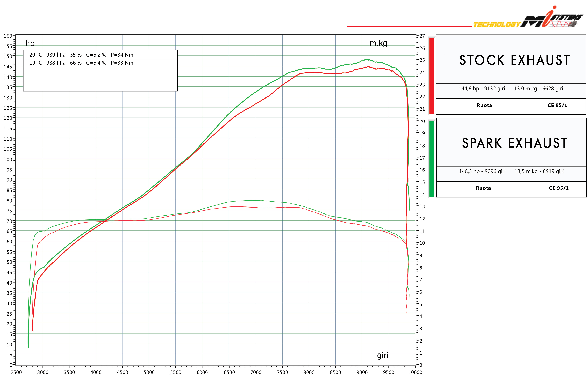588x382 pixels.
Task: Select the STOCK EXHAUST title panel
Action: pyautogui.click(x=515, y=60)
